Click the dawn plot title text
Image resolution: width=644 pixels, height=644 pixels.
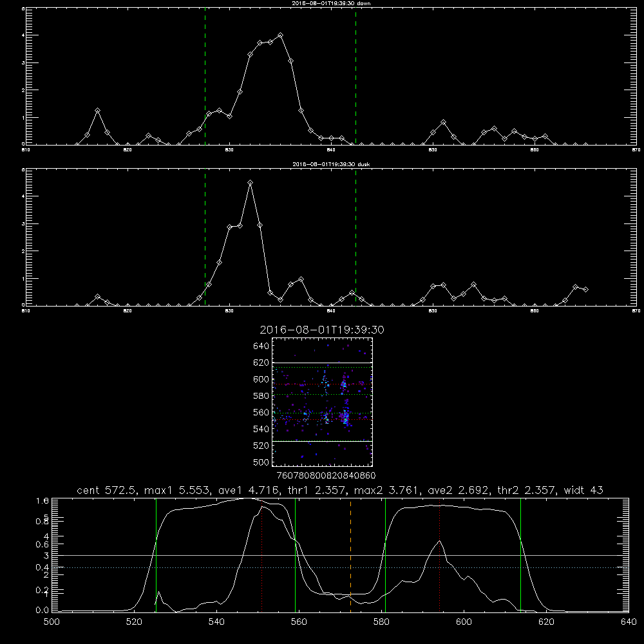pyautogui.click(x=331, y=3)
